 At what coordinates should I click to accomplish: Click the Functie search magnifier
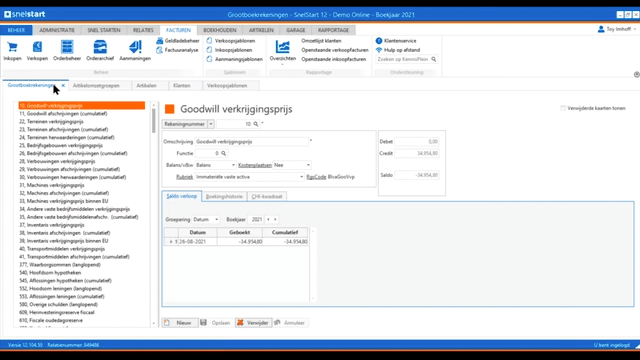pyautogui.click(x=224, y=153)
